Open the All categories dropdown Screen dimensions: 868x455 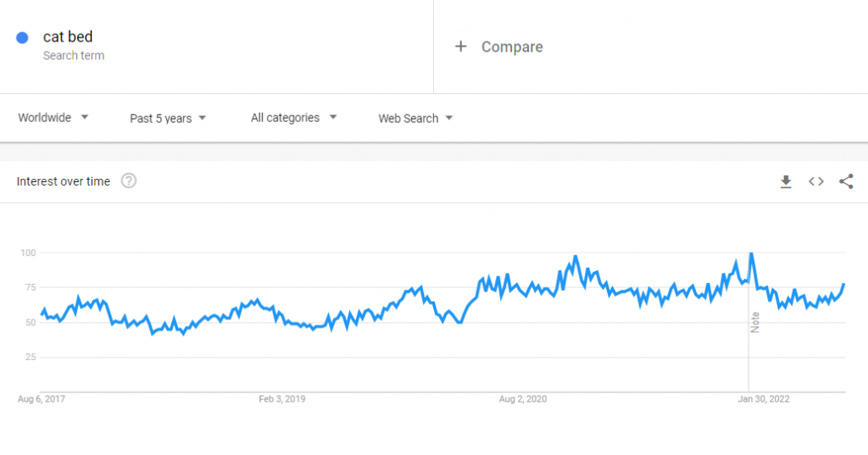pyautogui.click(x=293, y=118)
